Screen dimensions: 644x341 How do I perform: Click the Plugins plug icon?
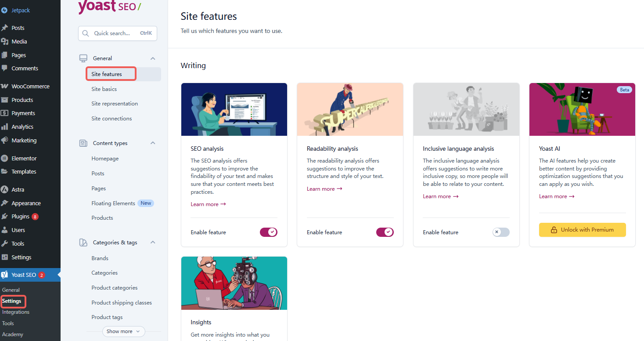pyautogui.click(x=4, y=217)
